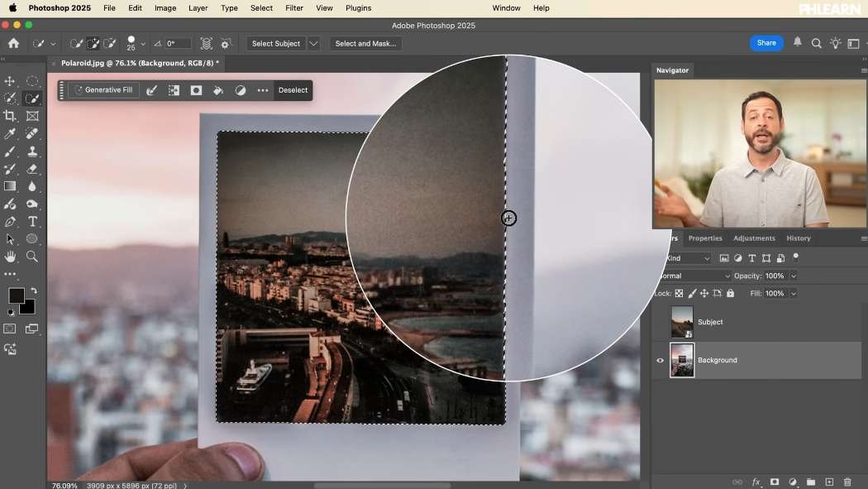Select the Elliptical Marquee tool
Viewport: 868px width, 489px height.
(32, 81)
